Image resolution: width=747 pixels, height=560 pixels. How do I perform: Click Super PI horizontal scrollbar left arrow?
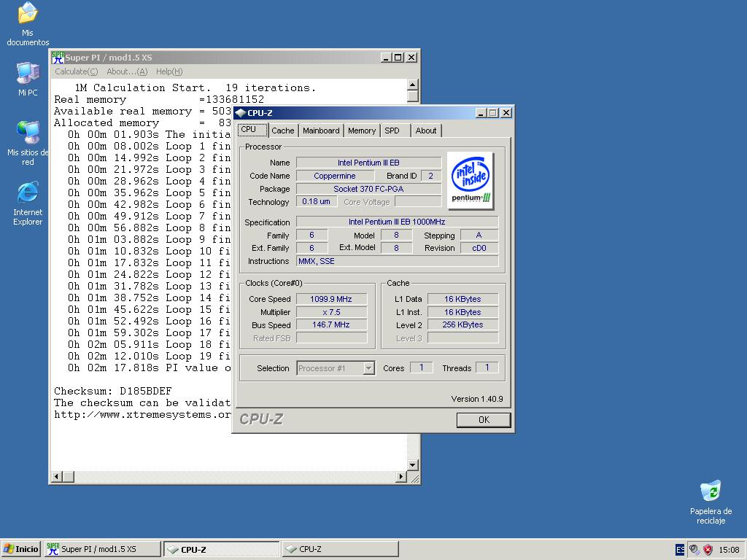click(x=57, y=476)
